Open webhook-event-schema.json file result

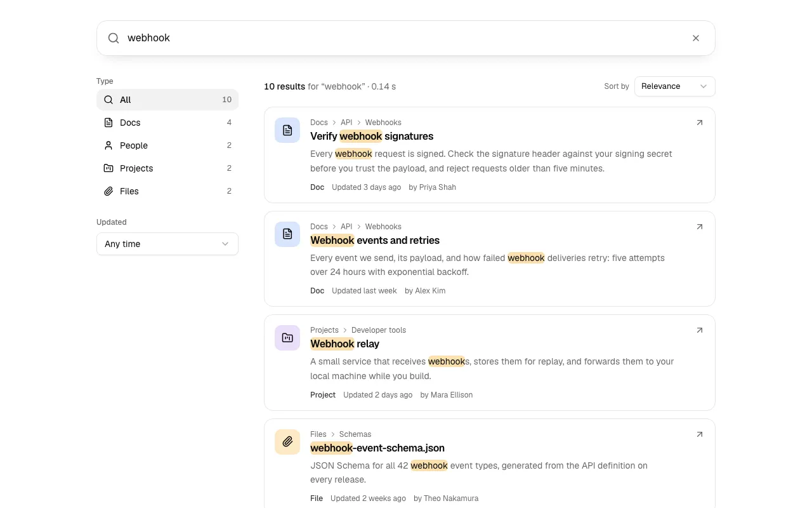pyautogui.click(x=377, y=448)
